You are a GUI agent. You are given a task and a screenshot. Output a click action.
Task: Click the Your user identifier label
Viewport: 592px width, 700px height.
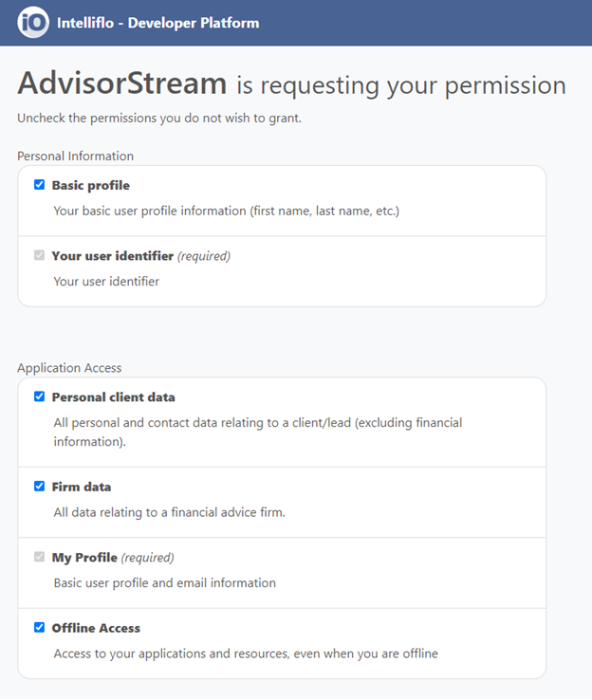click(x=113, y=256)
